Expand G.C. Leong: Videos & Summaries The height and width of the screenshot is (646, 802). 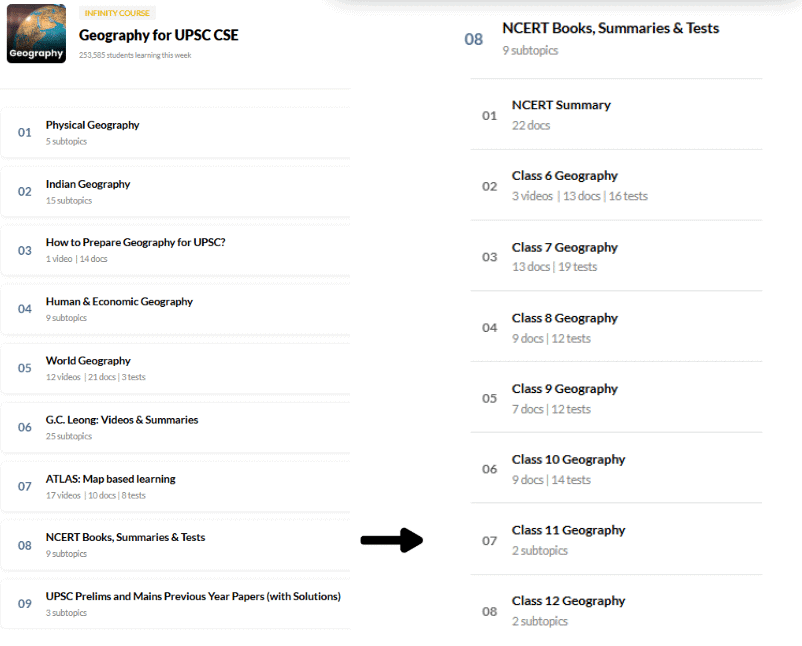click(175, 428)
